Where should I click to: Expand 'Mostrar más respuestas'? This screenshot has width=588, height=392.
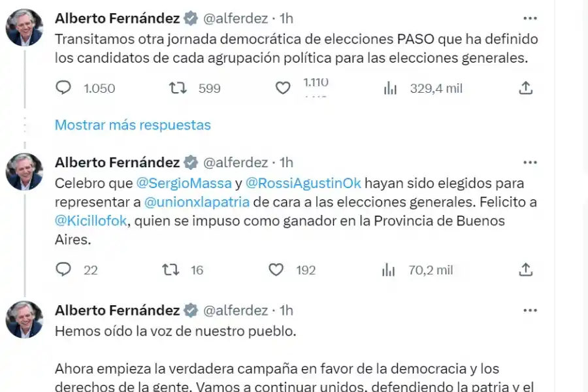pos(133,125)
